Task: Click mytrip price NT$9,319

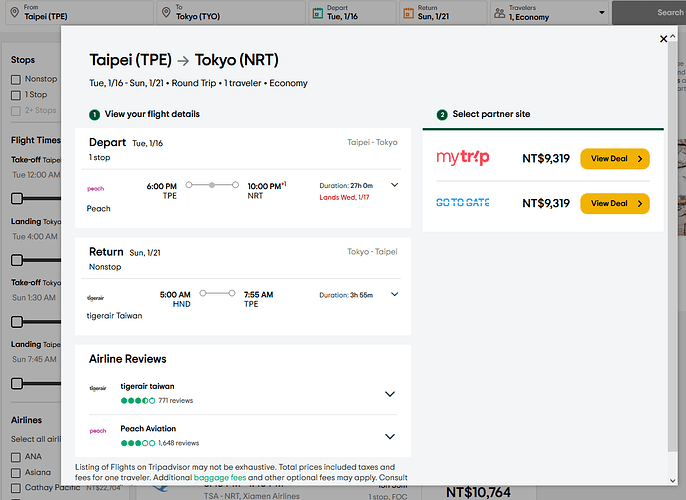Action: click(x=546, y=158)
